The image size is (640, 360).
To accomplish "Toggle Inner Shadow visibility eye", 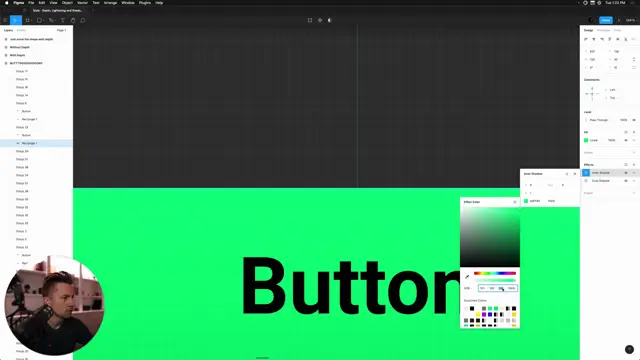I will click(x=626, y=173).
